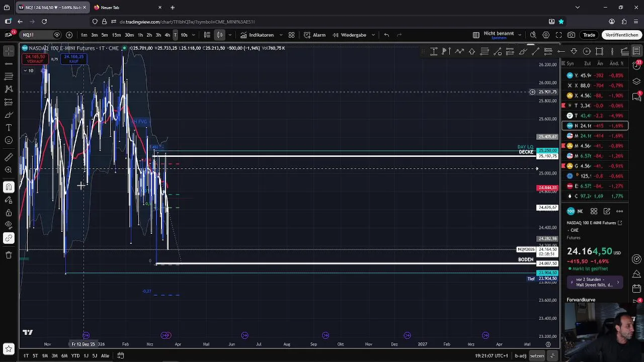
Task: Select the 15m timeframe
Action: [116, 35]
